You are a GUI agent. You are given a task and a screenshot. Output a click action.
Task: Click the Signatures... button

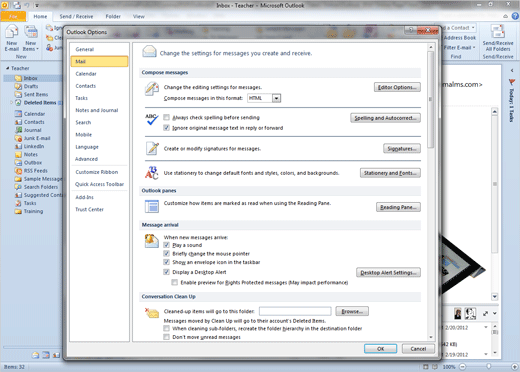pyautogui.click(x=402, y=149)
